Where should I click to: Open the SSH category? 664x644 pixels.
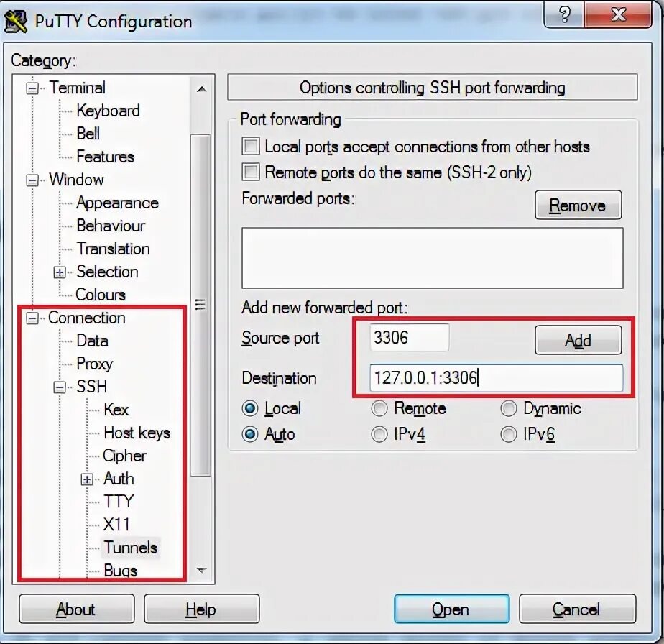pos(91,387)
